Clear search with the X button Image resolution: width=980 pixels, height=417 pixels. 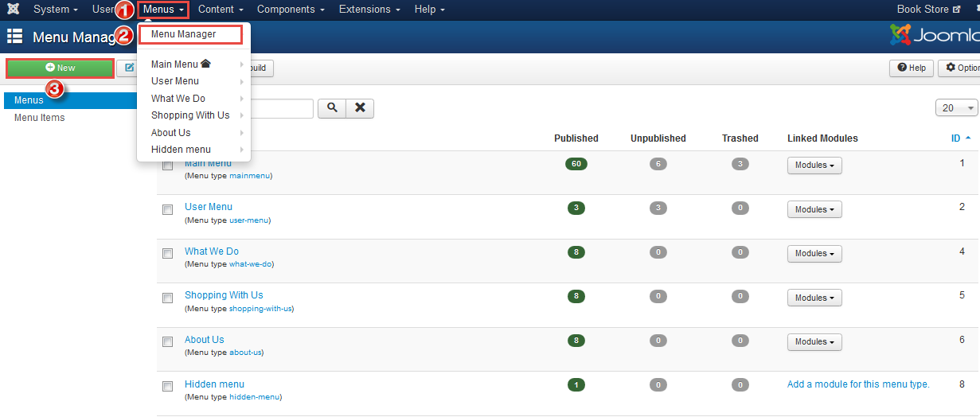tap(360, 108)
